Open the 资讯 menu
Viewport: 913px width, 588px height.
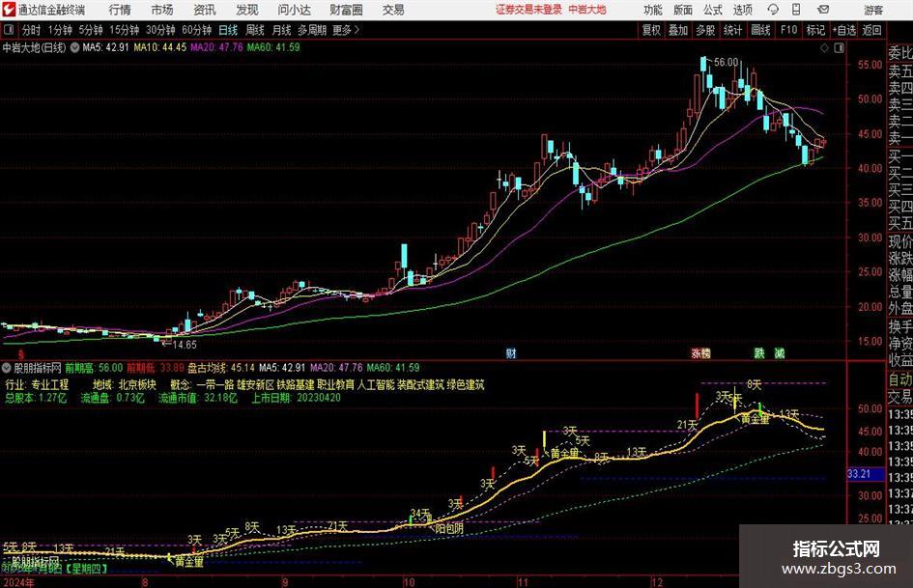coord(205,10)
